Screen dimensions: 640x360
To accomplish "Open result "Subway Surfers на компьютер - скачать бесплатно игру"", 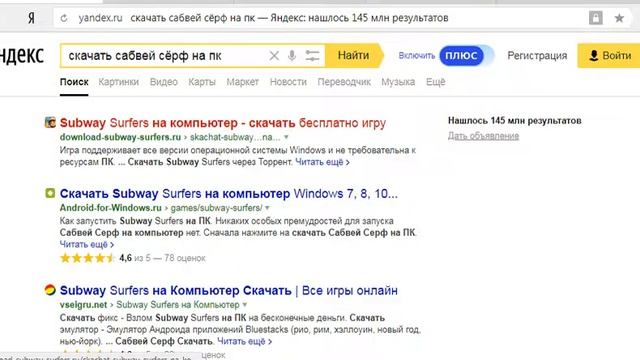I will point(223,122).
